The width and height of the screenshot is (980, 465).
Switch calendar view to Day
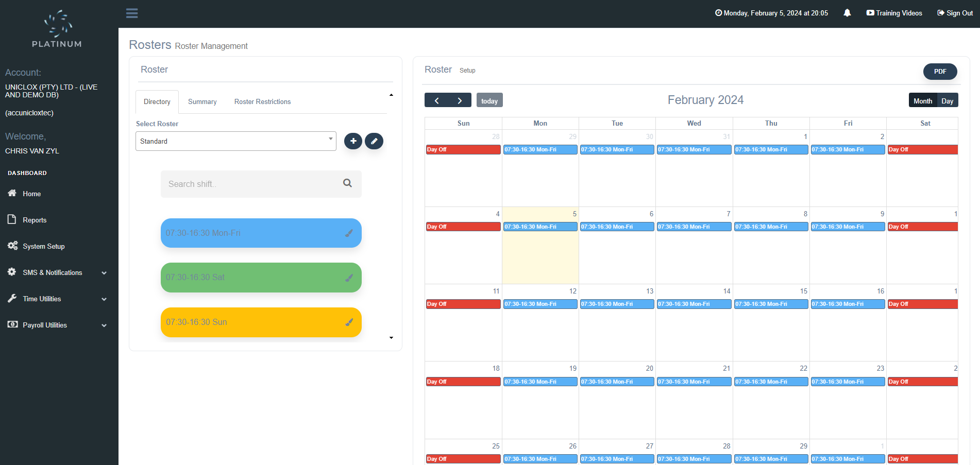pyautogui.click(x=948, y=100)
